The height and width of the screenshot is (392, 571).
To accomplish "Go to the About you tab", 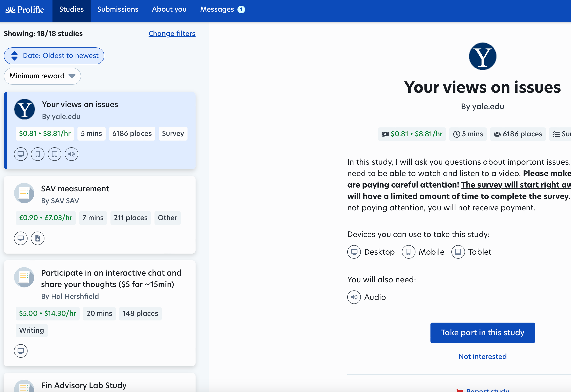I will pos(169,9).
